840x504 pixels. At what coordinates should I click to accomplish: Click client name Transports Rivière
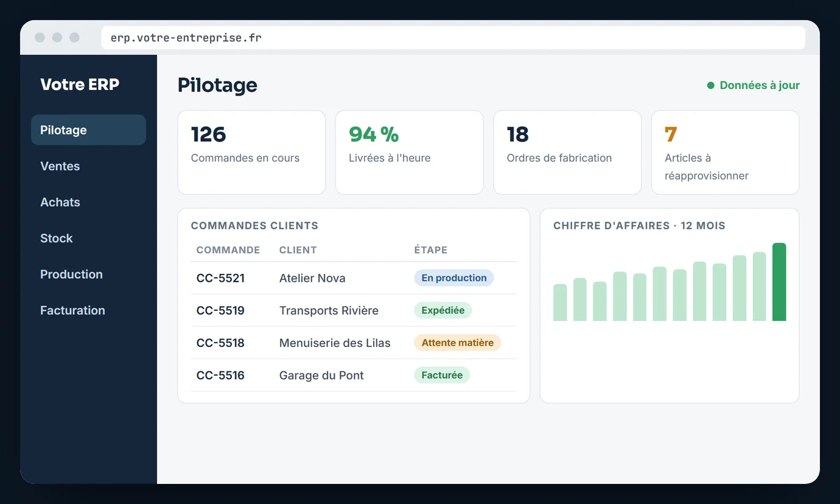pos(329,310)
